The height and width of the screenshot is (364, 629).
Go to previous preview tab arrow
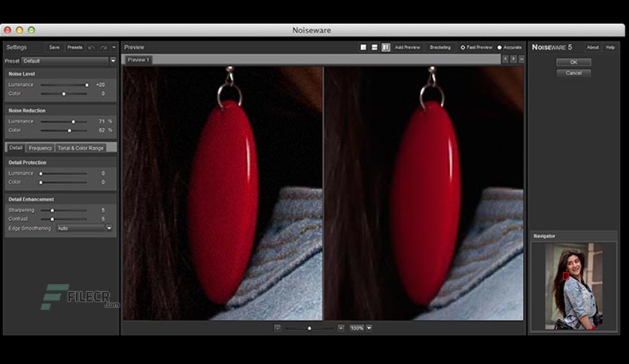point(505,59)
